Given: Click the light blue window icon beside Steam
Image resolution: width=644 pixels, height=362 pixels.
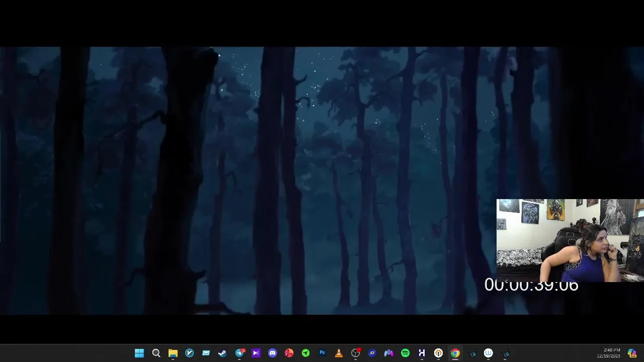Looking at the screenshot, I should 206,353.
